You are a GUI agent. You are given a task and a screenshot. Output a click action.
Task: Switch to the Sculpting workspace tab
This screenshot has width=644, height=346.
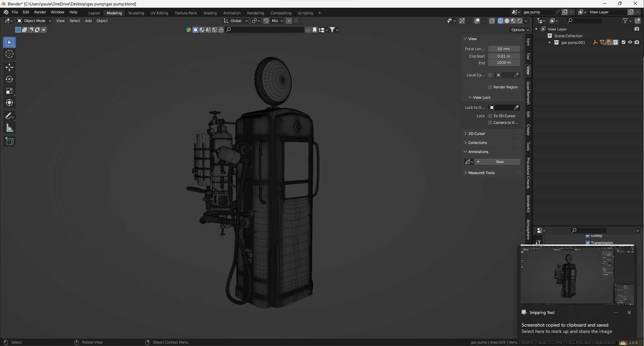click(x=136, y=13)
